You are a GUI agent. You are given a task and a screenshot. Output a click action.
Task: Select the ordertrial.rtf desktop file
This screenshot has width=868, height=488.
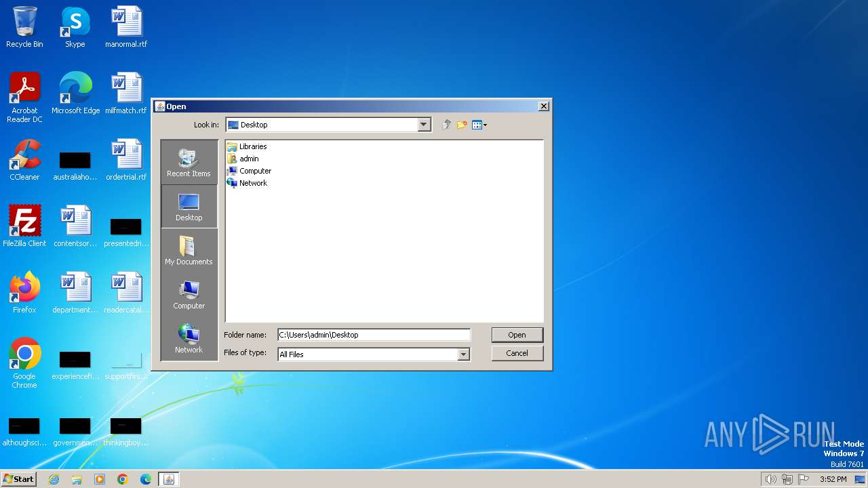126,160
